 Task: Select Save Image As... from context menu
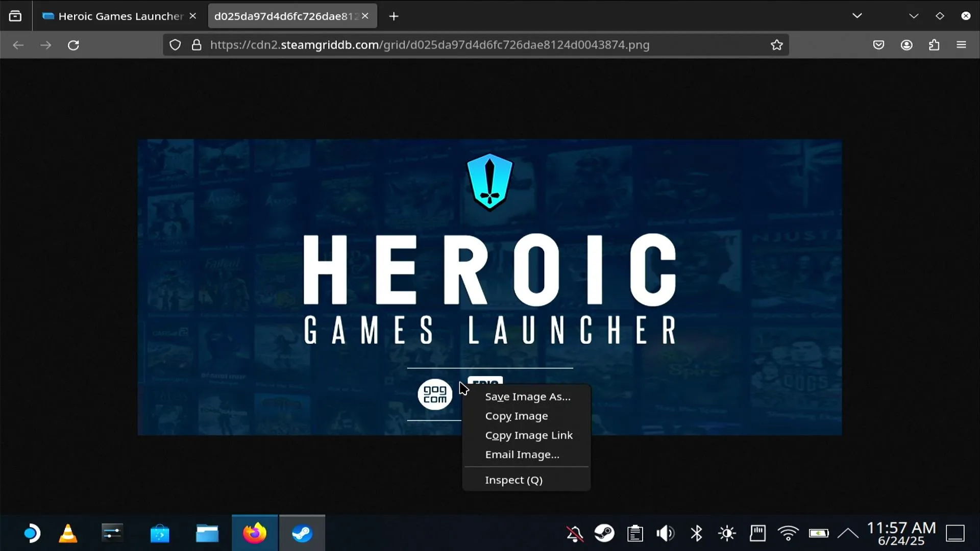coord(526,396)
